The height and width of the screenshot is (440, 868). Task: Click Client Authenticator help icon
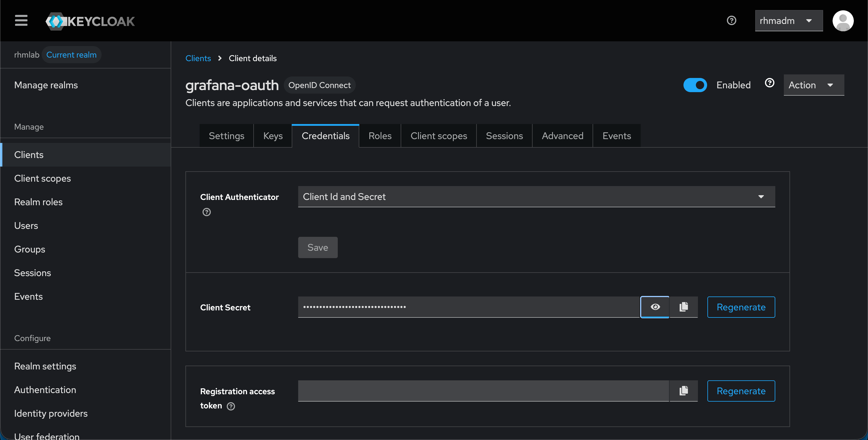pos(207,212)
